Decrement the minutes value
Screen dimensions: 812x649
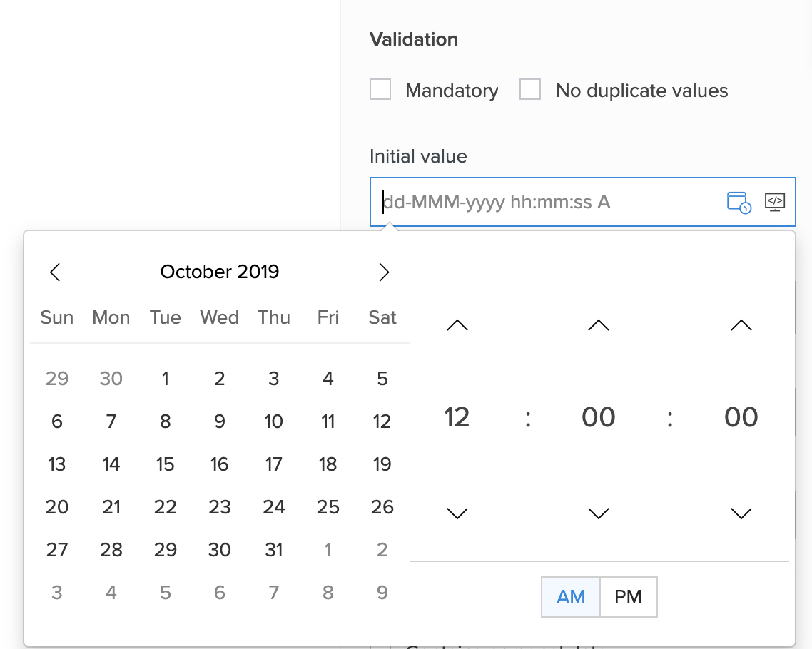pyautogui.click(x=598, y=512)
